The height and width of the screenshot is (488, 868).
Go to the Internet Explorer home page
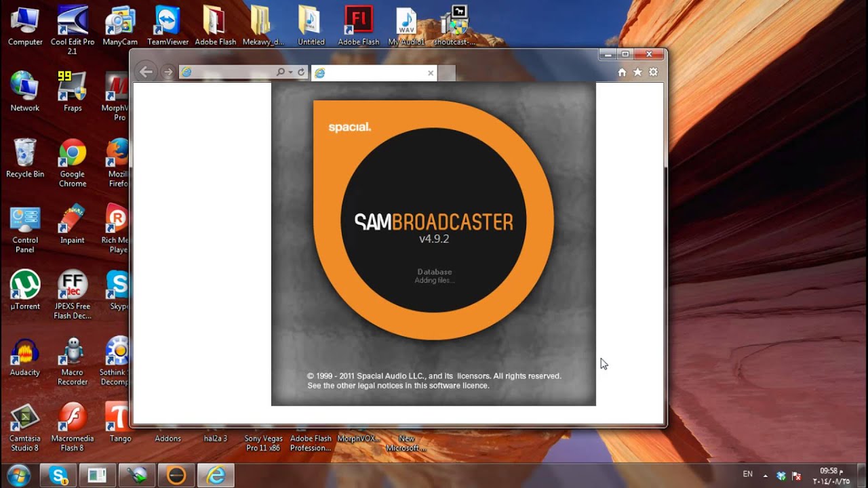point(622,72)
